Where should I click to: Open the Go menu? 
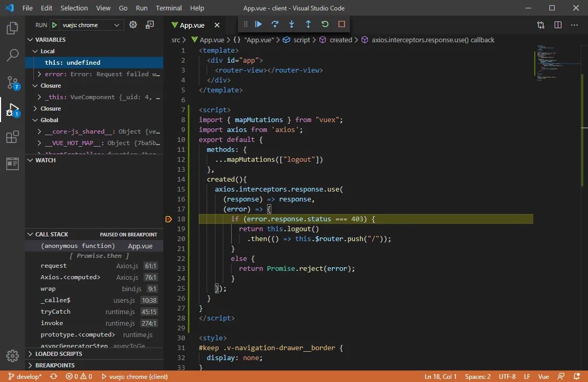point(123,8)
